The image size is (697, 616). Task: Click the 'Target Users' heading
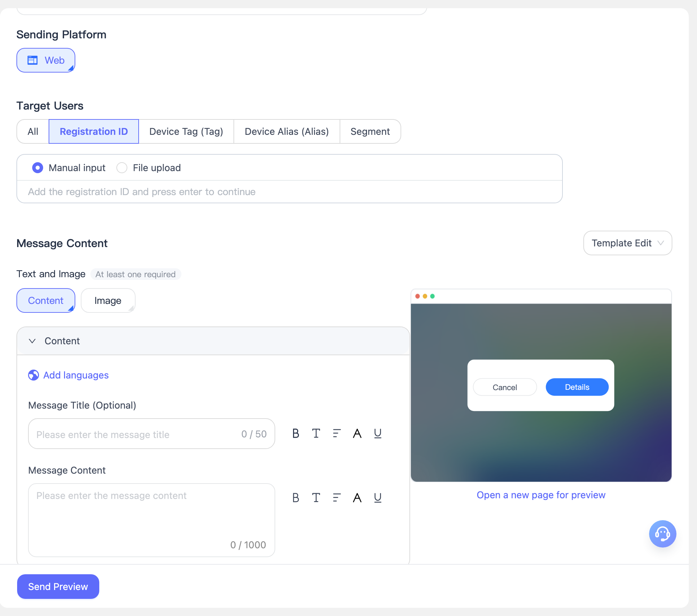coord(50,106)
